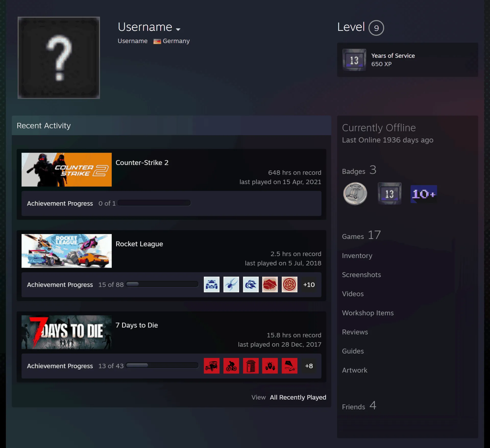Open the Videos page
This screenshot has width=490, height=448.
353,294
